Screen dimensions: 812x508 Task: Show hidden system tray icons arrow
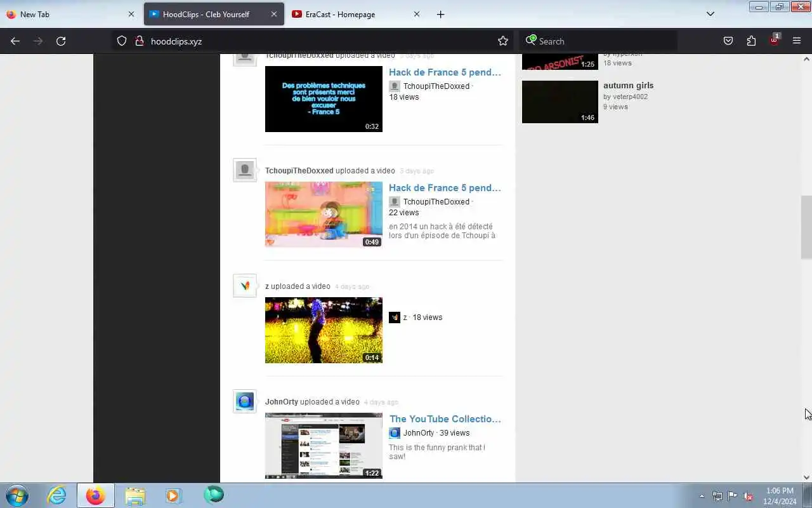click(x=702, y=496)
